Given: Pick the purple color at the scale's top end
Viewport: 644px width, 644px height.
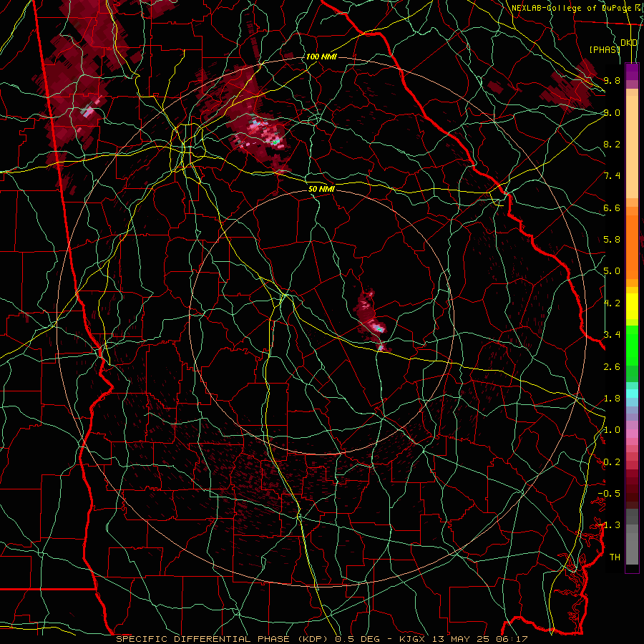Looking at the screenshot, I should [x=632, y=72].
